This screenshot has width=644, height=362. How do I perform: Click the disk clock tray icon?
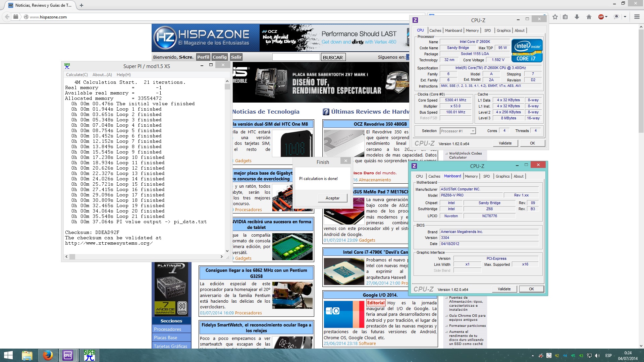tap(549, 356)
